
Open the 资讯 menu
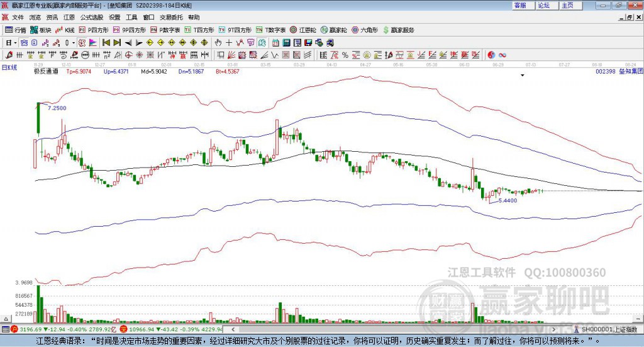pyautogui.click(x=52, y=17)
